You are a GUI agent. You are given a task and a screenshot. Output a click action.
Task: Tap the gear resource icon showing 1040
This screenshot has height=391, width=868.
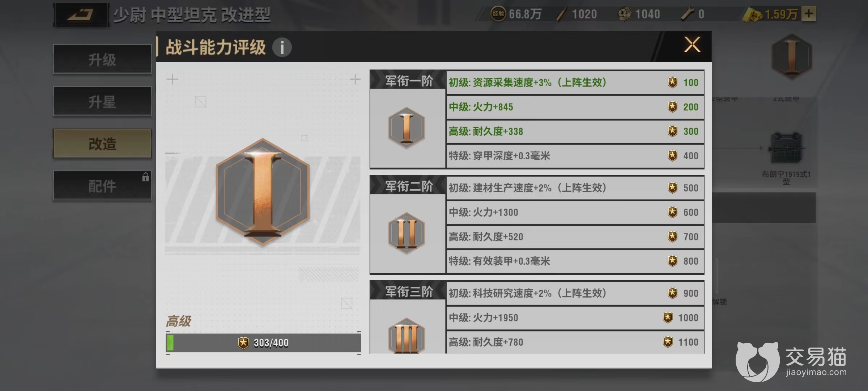(x=624, y=14)
